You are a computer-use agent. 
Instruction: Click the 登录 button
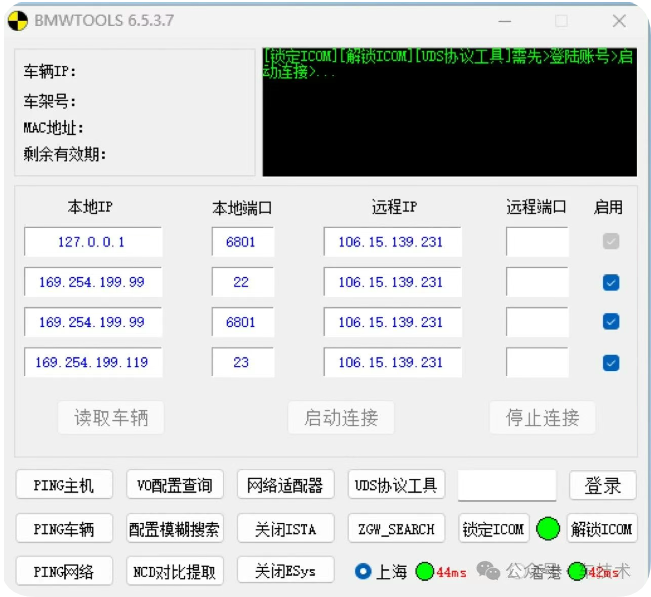click(x=603, y=485)
